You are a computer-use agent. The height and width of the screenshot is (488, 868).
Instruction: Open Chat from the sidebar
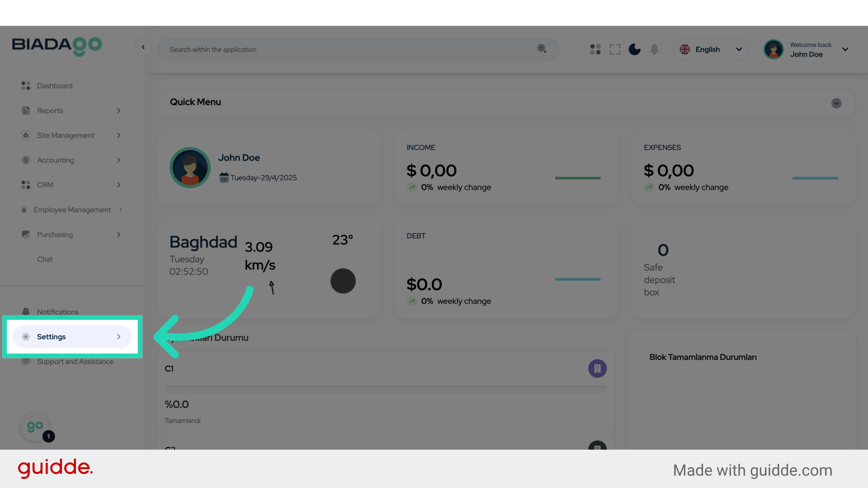(45, 259)
